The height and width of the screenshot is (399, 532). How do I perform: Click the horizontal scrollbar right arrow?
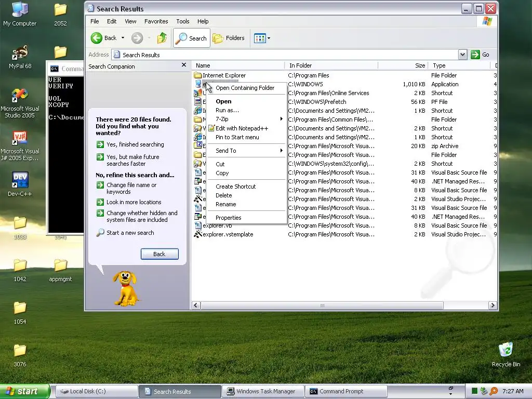[x=493, y=305]
